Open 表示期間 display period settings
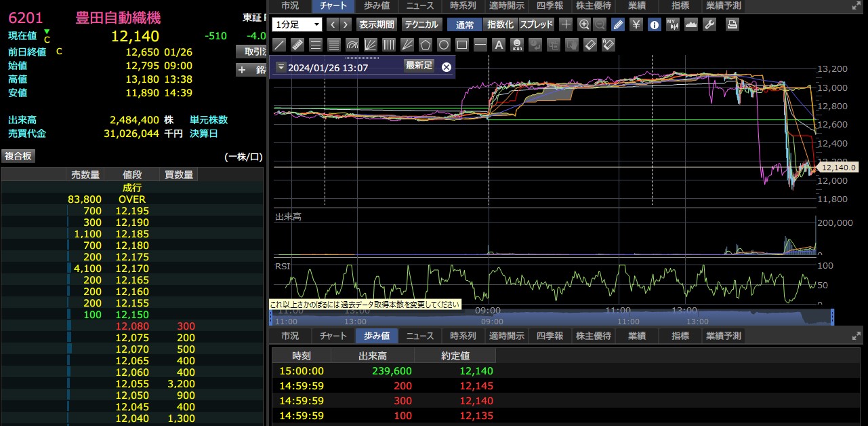868x426 pixels. tap(376, 24)
